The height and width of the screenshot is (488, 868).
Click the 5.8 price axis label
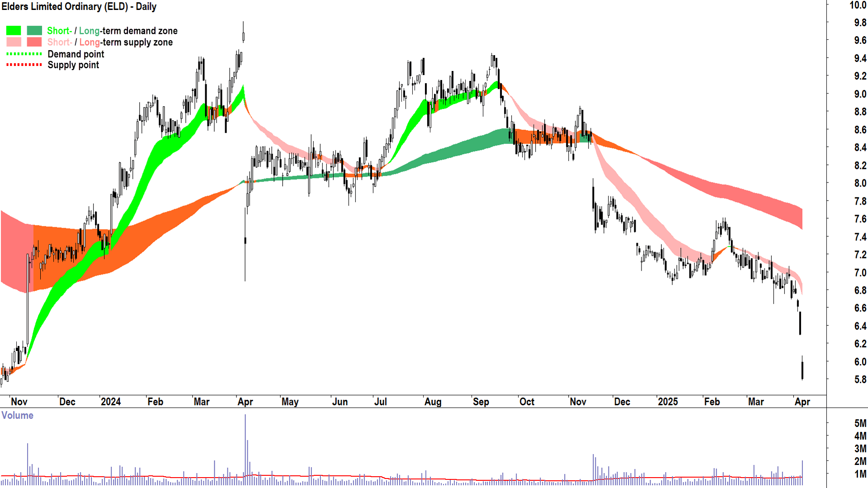pyautogui.click(x=860, y=380)
